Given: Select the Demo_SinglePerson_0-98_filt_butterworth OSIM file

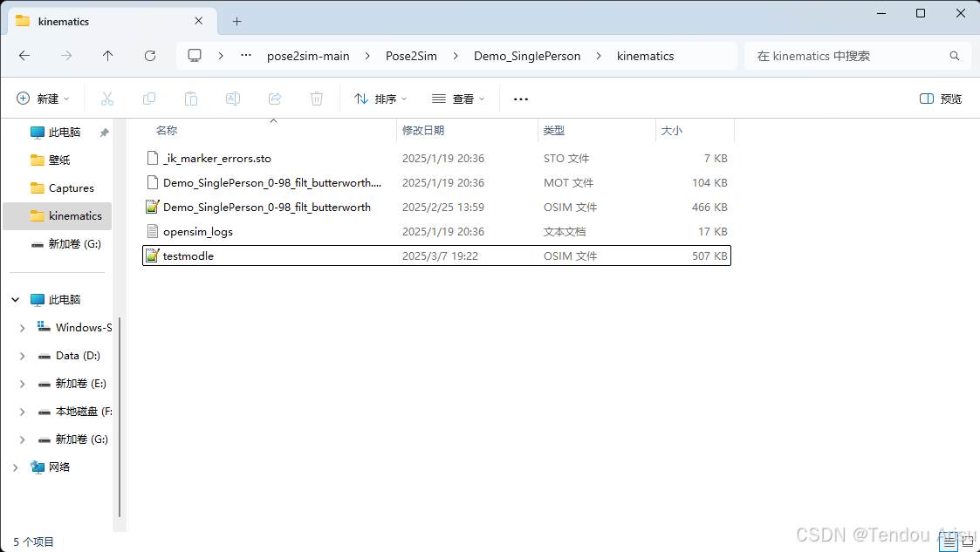Looking at the screenshot, I should 267,208.
